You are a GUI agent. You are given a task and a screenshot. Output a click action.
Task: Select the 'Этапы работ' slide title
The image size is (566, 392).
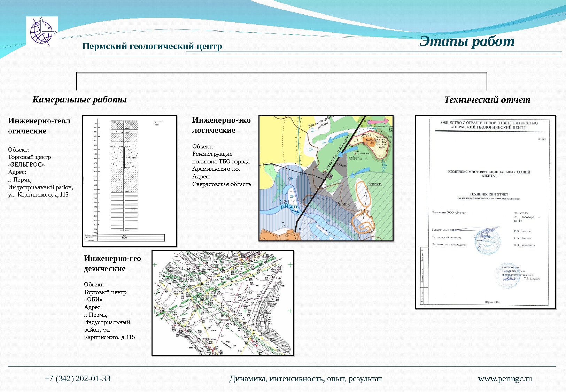[x=467, y=41]
